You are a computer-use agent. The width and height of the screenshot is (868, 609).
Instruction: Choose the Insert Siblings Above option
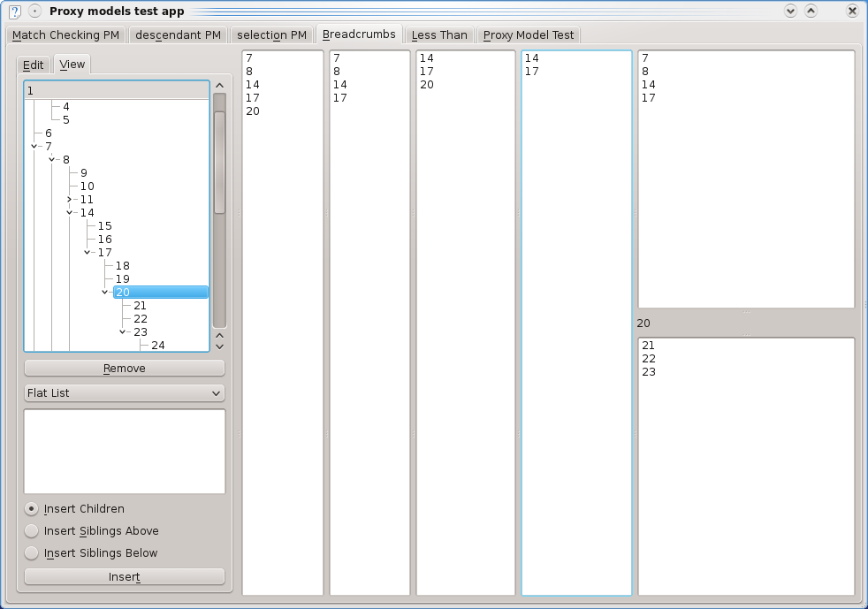(32, 531)
